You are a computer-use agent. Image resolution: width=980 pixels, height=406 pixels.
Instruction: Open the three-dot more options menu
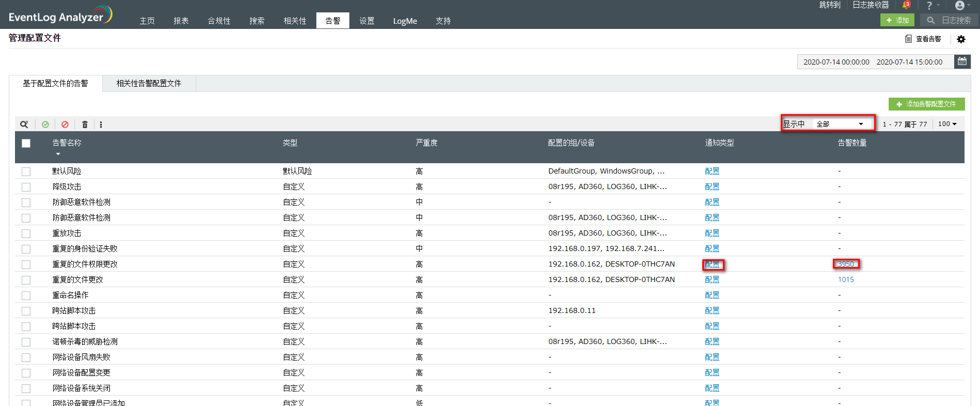101,124
